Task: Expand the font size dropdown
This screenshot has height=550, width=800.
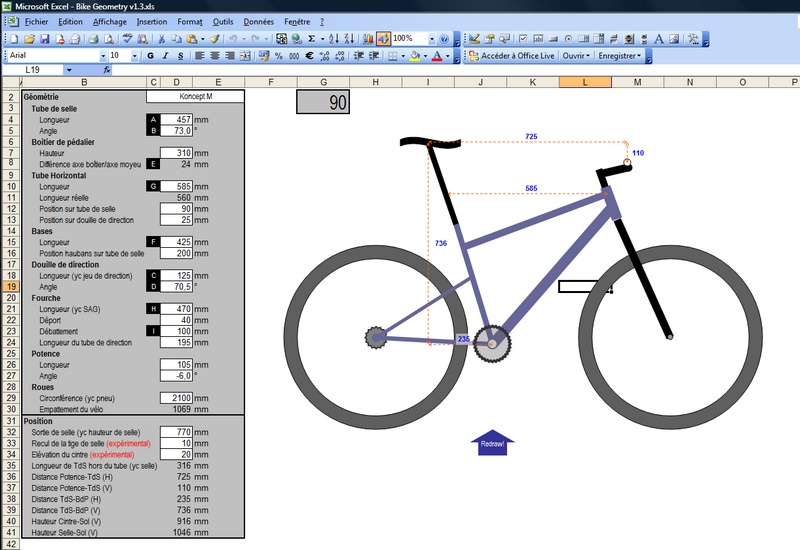Action: pos(135,56)
